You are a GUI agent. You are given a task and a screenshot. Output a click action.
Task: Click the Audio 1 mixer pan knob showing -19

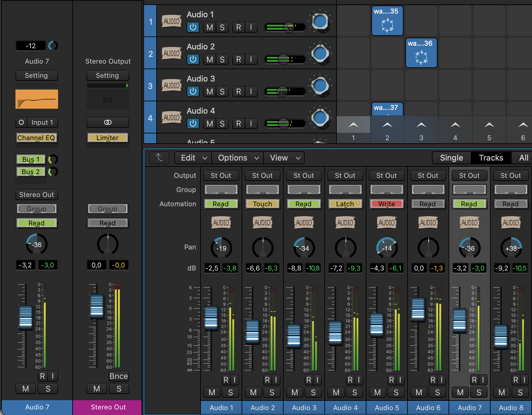(x=221, y=248)
